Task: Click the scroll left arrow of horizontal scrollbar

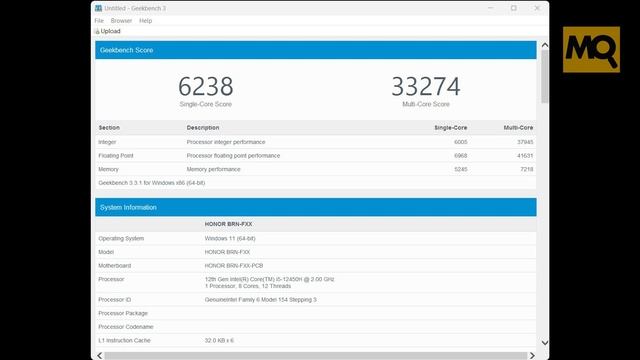Action: [100, 356]
